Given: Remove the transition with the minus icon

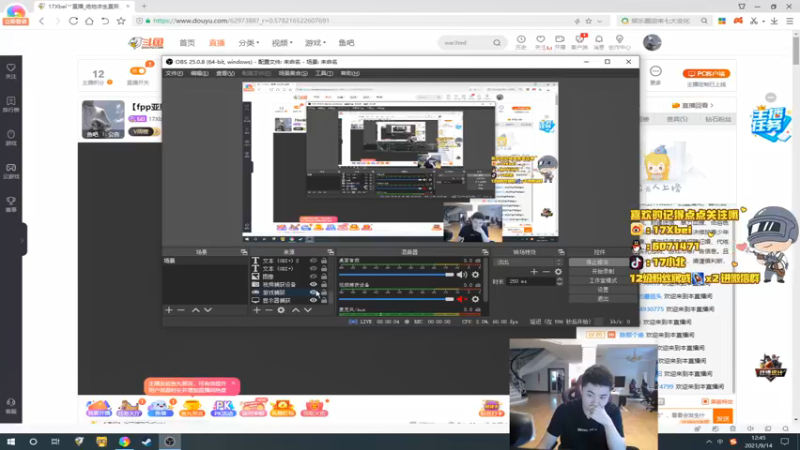Looking at the screenshot, I should (546, 272).
